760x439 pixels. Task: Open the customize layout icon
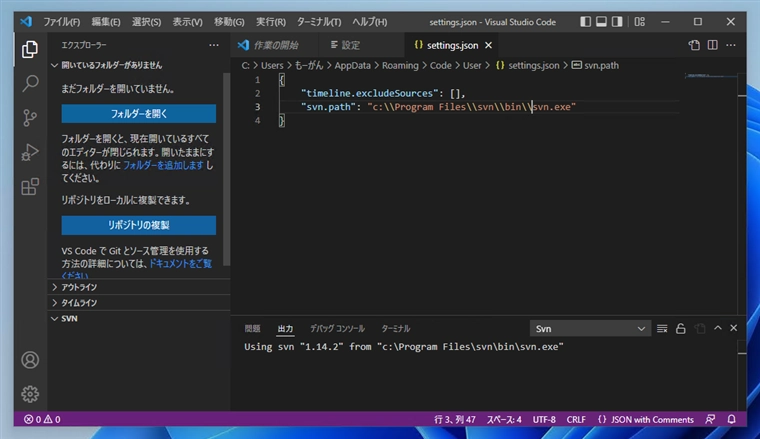click(640, 21)
